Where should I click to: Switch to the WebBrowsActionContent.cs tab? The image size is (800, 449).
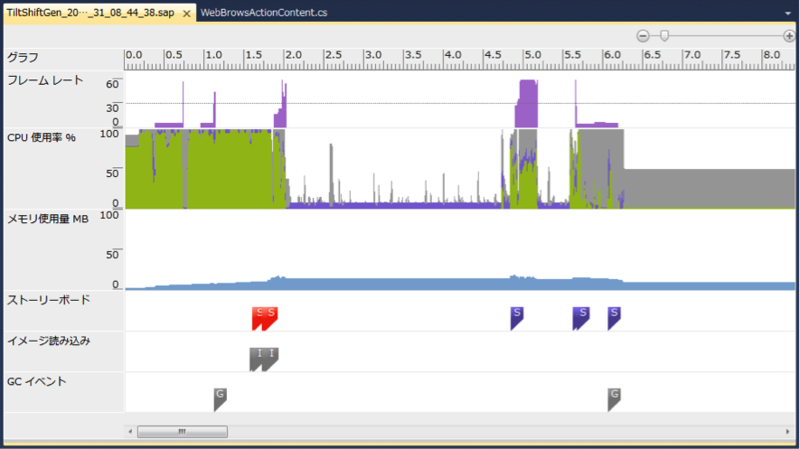[264, 13]
